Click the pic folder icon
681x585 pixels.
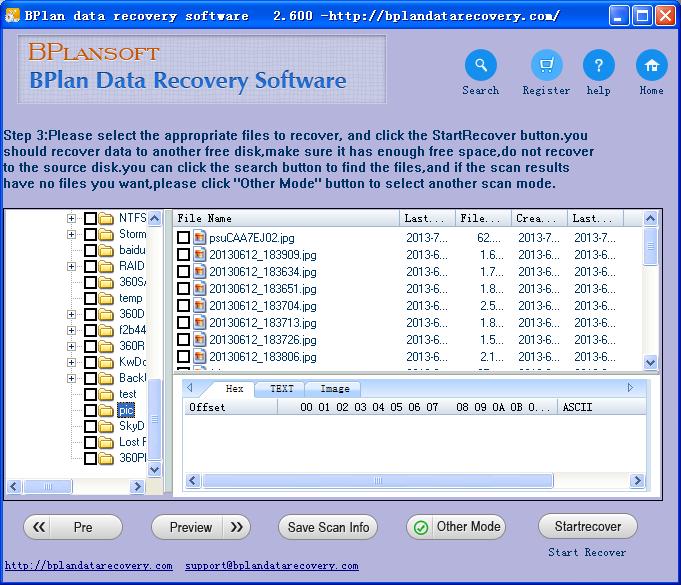click(x=106, y=410)
